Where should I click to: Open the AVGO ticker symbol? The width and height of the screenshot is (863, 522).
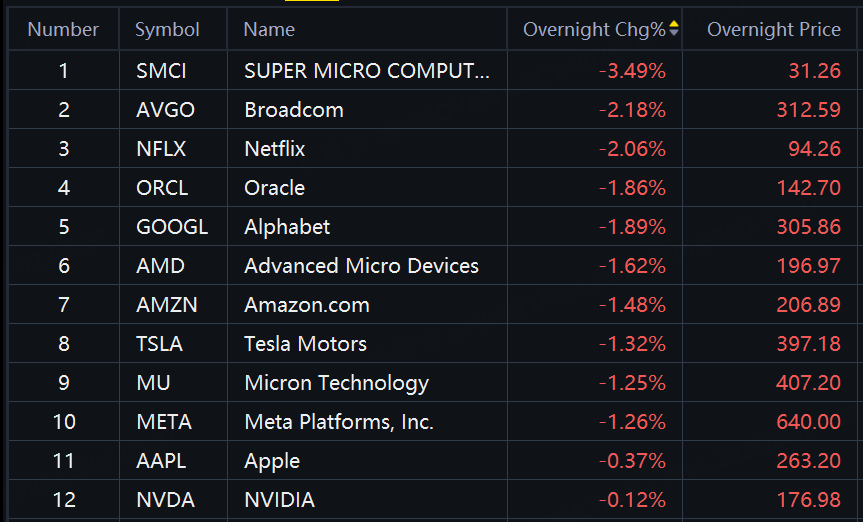(x=164, y=110)
